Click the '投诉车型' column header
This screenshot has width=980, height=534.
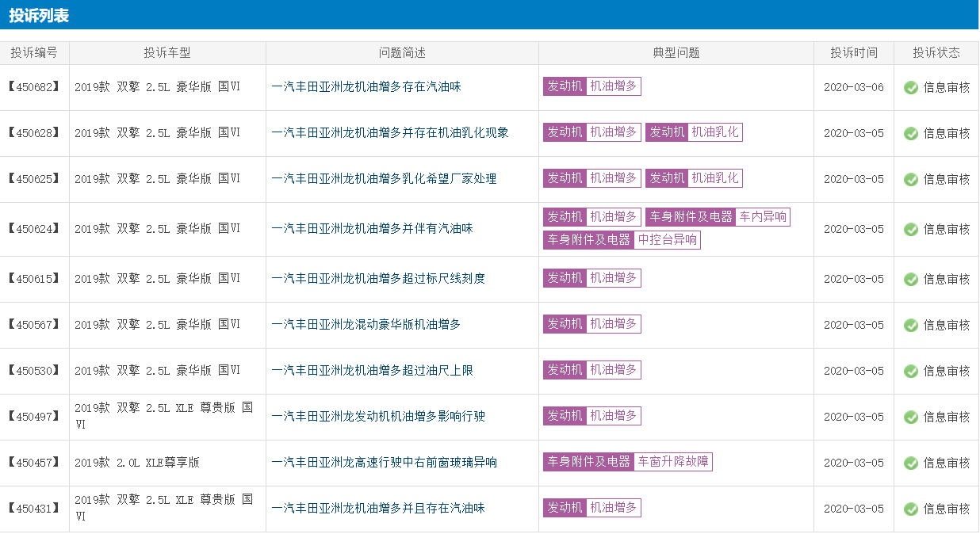pyautogui.click(x=167, y=53)
